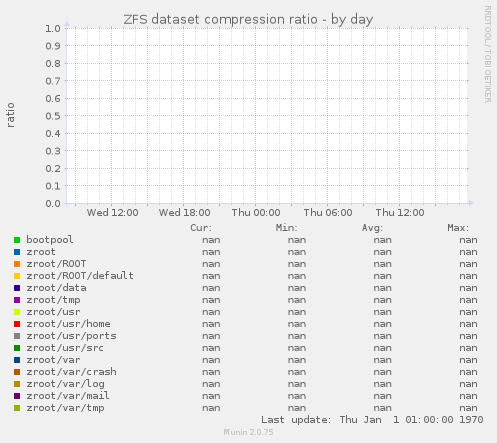The height and width of the screenshot is (443, 497).
Task: Select the zroot/var/mail dataset label
Action: [68, 396]
